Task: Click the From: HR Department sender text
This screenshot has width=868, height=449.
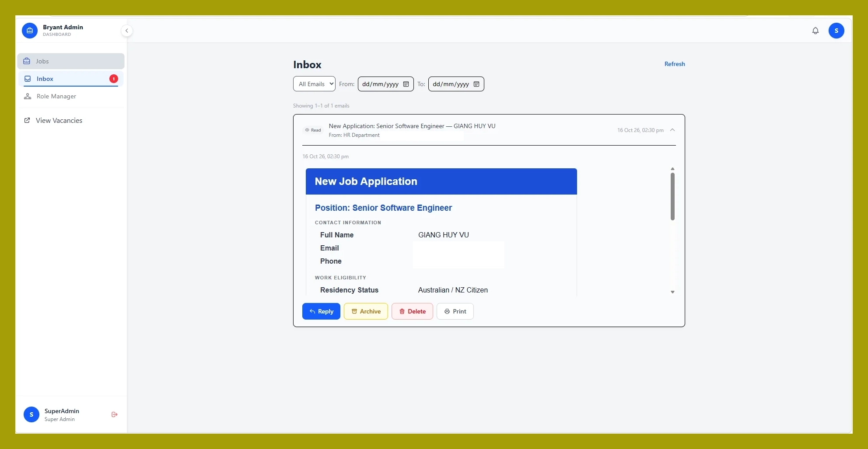Action: [354, 135]
